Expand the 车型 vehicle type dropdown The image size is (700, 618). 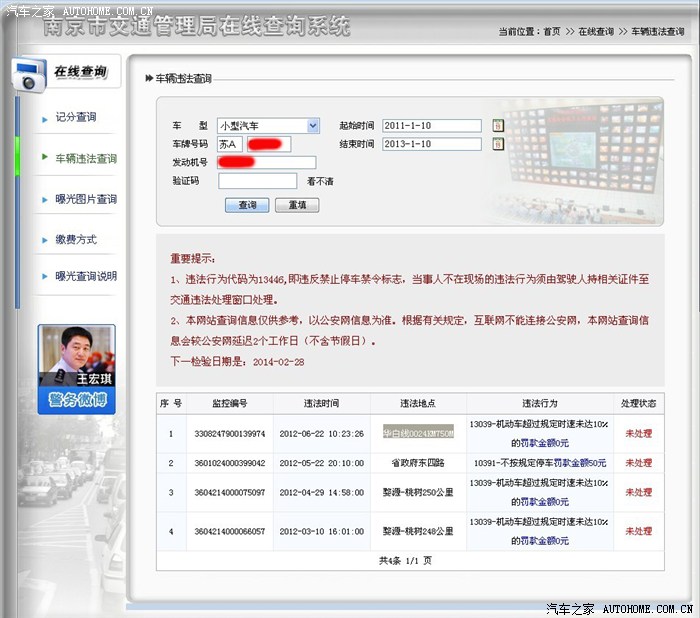click(313, 126)
